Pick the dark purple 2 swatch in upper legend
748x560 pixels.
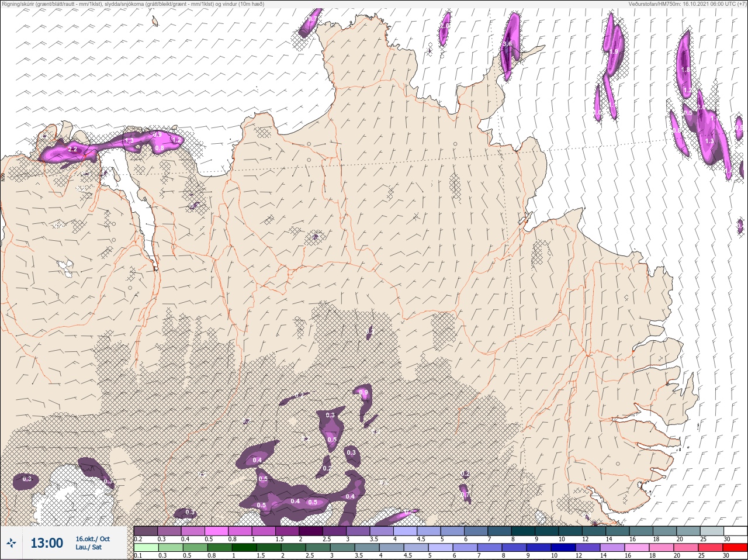click(x=312, y=531)
